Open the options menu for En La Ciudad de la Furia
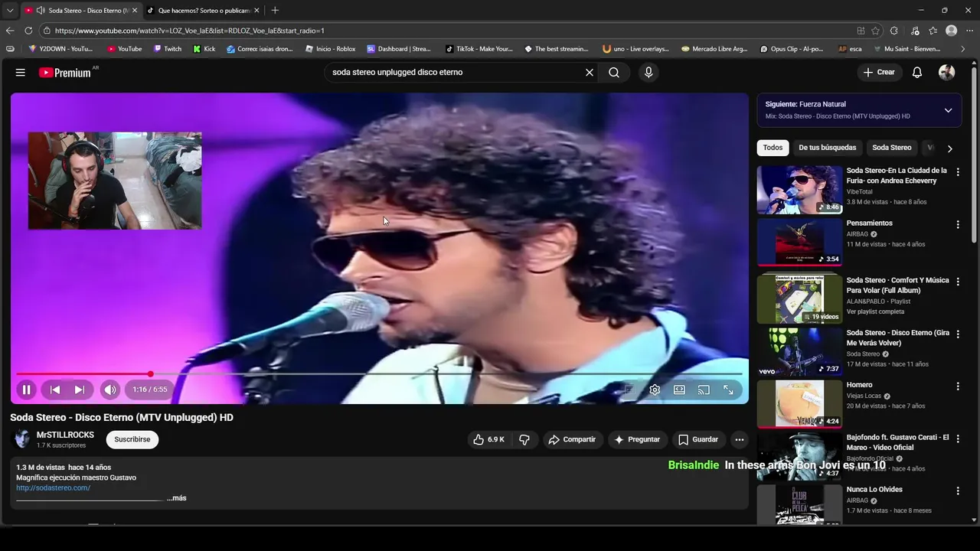This screenshot has height=551, width=980. [958, 173]
